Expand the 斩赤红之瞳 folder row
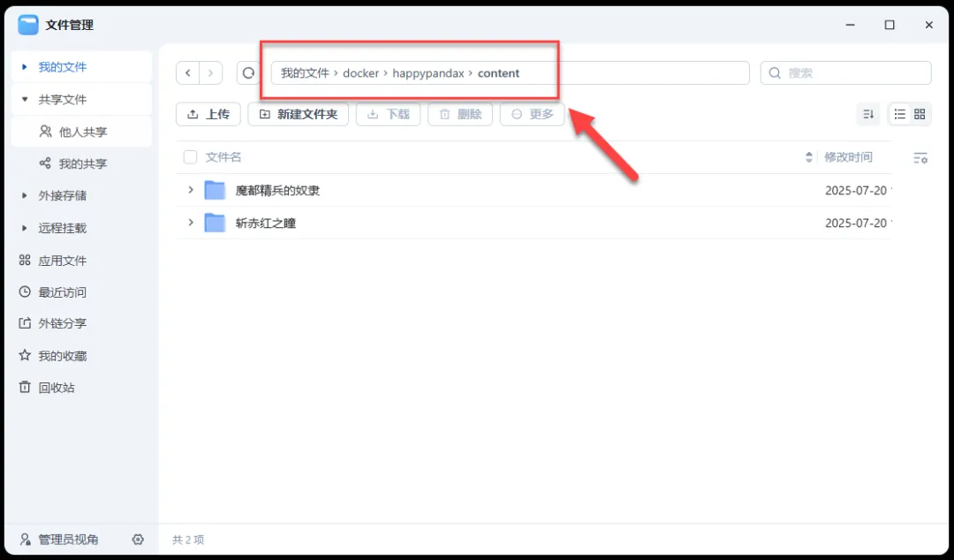Screen dimensions: 954x560 click(x=191, y=223)
